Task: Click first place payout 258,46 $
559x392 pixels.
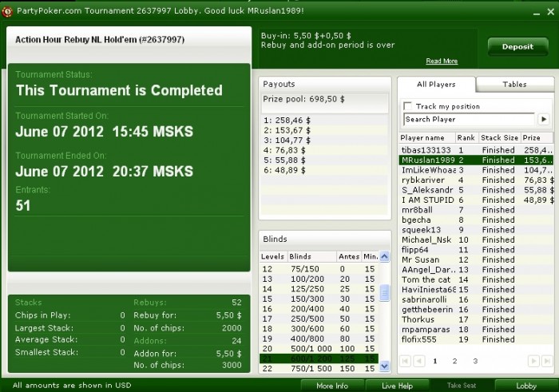Action: pyautogui.click(x=287, y=121)
